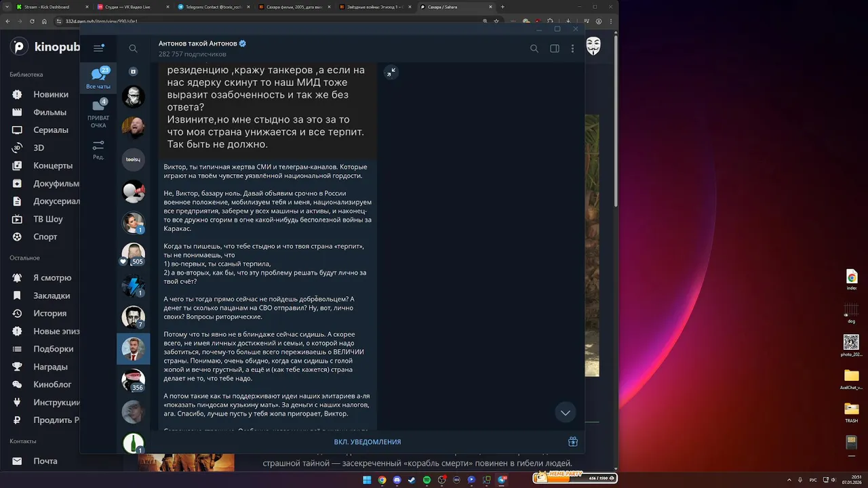Screen dimensions: 868x488
Task: Open Награды in kinopub sidebar
Action: (51, 367)
